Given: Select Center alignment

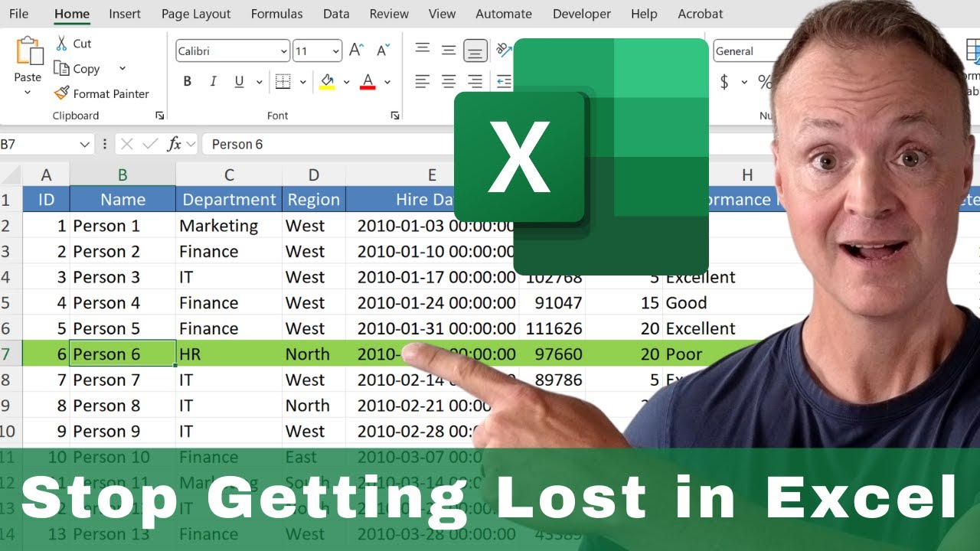Looking at the screenshot, I should (449, 81).
